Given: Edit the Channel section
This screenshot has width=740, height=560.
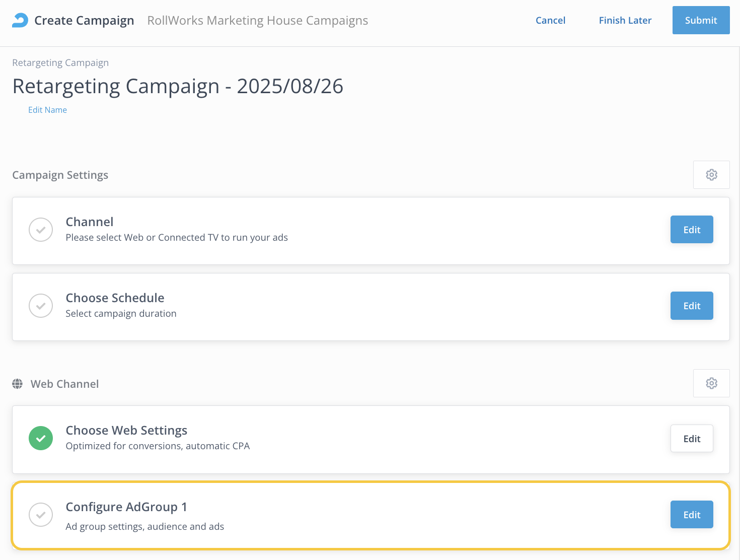Looking at the screenshot, I should 691,230.
